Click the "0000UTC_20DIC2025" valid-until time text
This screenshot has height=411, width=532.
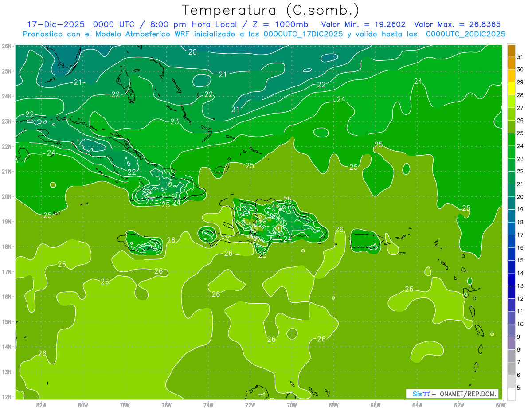click(x=465, y=34)
